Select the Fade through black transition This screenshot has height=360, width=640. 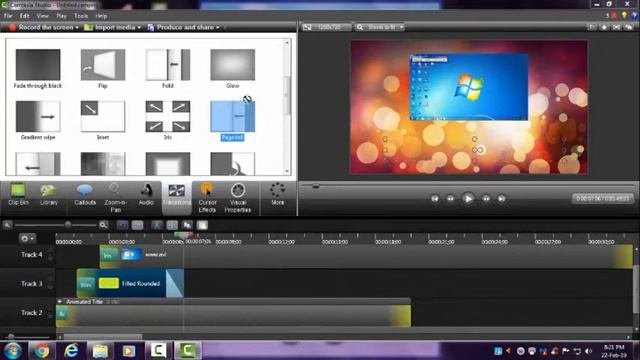(x=38, y=69)
